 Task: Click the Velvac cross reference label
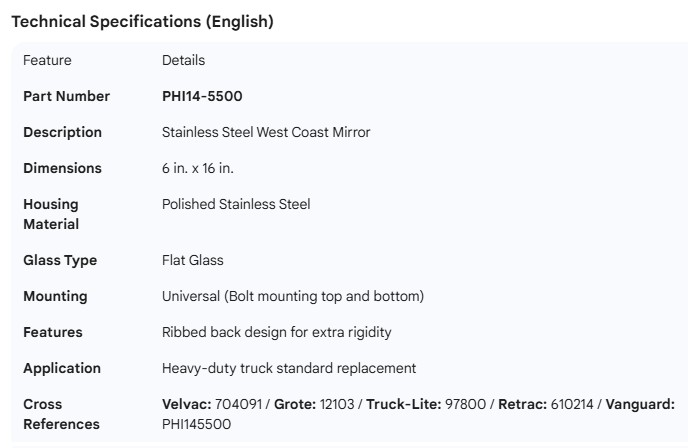click(x=185, y=404)
